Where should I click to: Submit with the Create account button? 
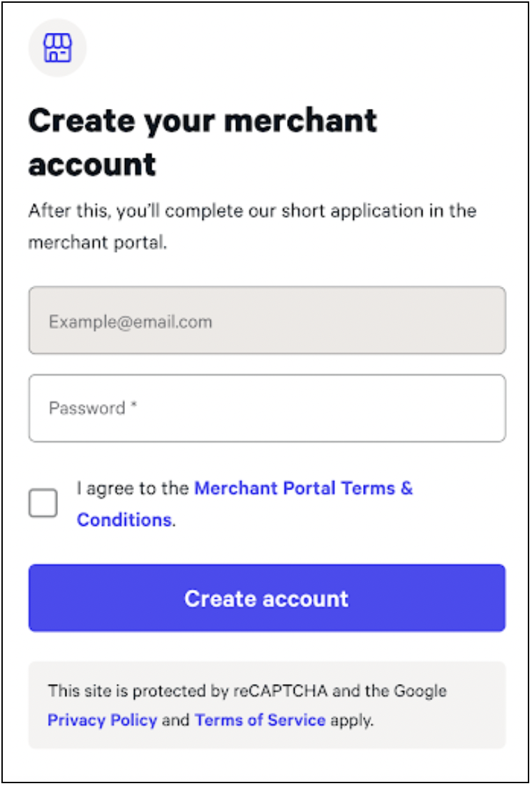pos(267,598)
